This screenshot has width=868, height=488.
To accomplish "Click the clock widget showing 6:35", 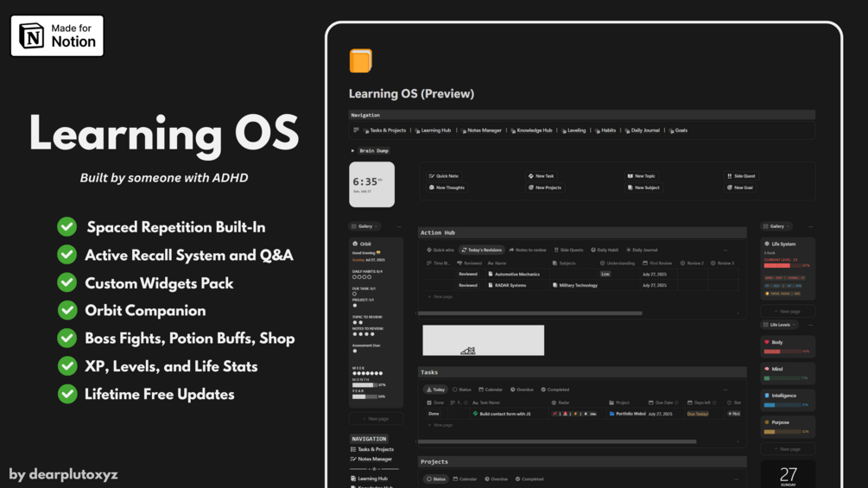I will 371,184.
